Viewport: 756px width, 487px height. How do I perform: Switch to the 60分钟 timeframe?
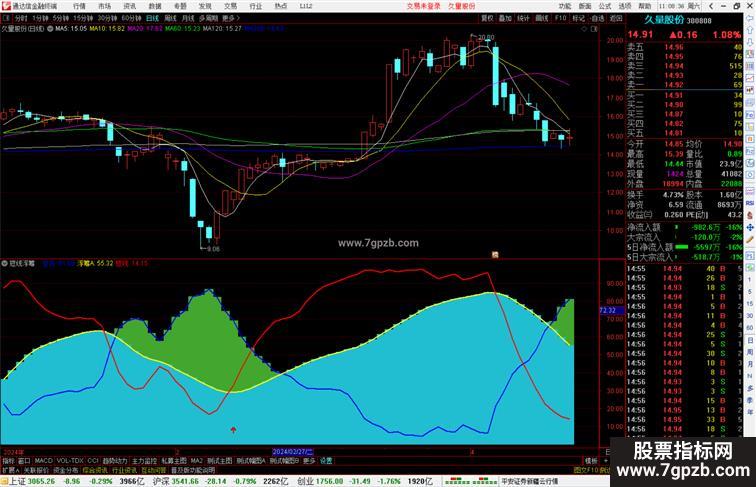(131, 18)
